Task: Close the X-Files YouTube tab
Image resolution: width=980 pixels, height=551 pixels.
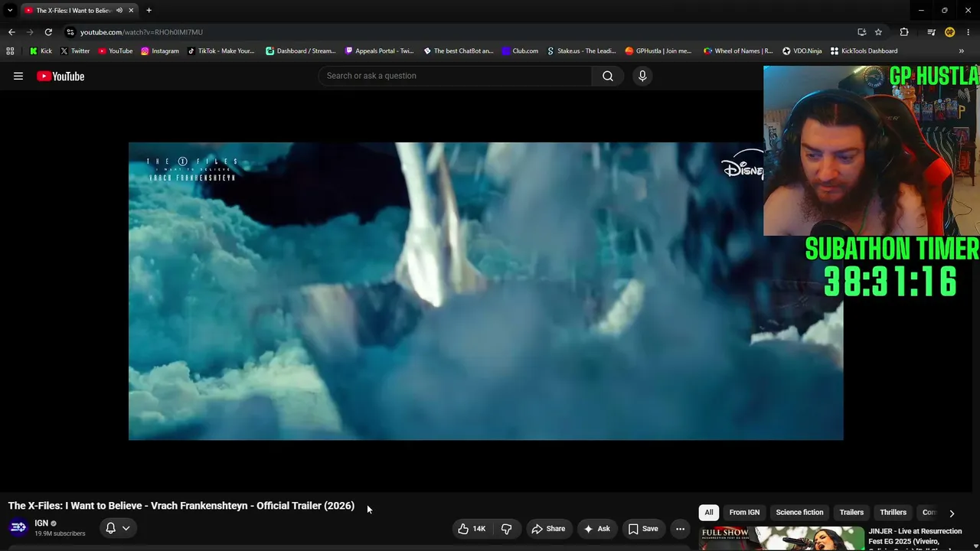Action: coord(131,11)
